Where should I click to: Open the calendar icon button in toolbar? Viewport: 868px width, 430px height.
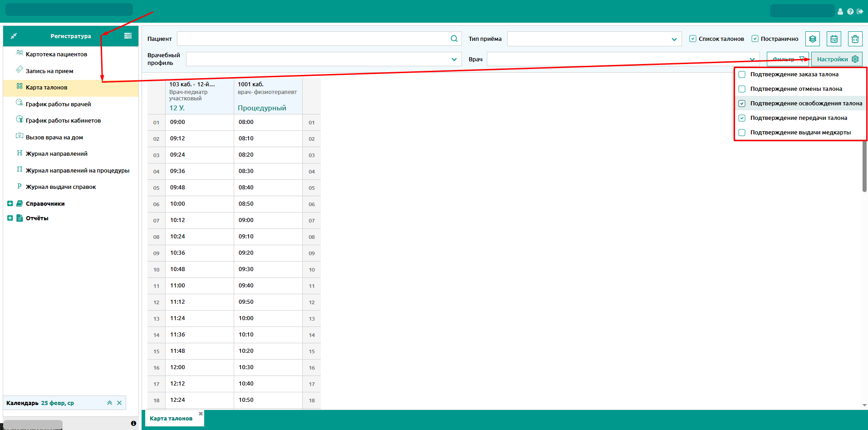pos(834,39)
